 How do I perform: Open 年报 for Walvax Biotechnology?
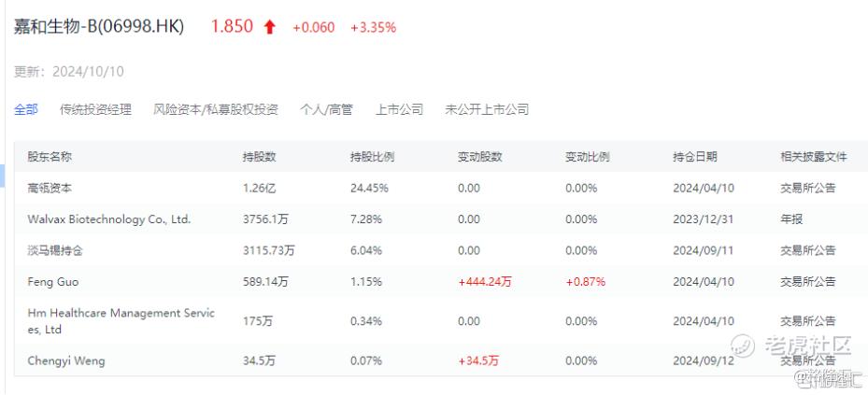pos(791,219)
